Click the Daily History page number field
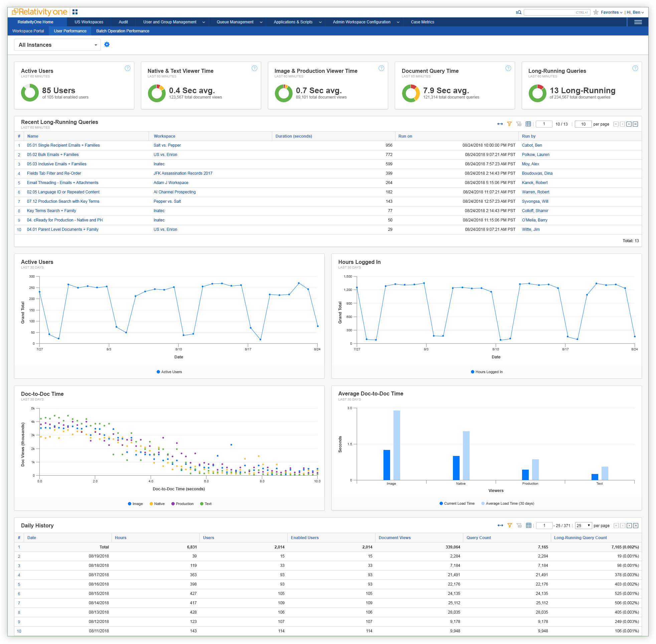This screenshot has width=656, height=644. (x=544, y=525)
